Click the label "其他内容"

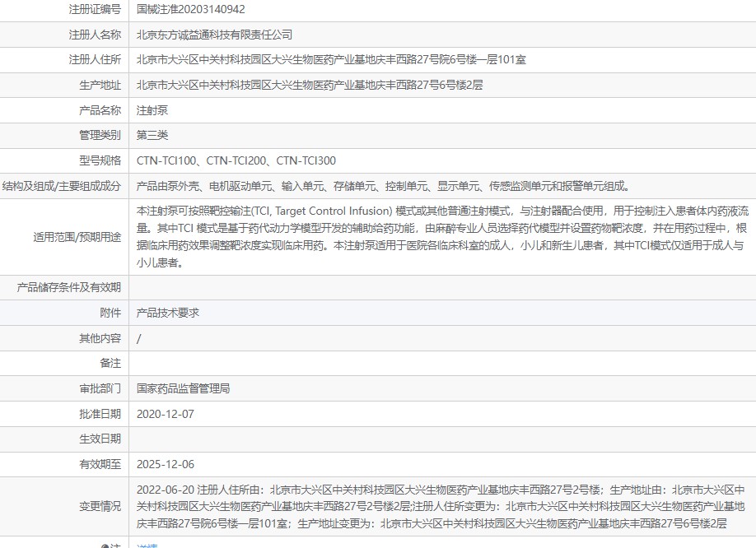coord(100,338)
